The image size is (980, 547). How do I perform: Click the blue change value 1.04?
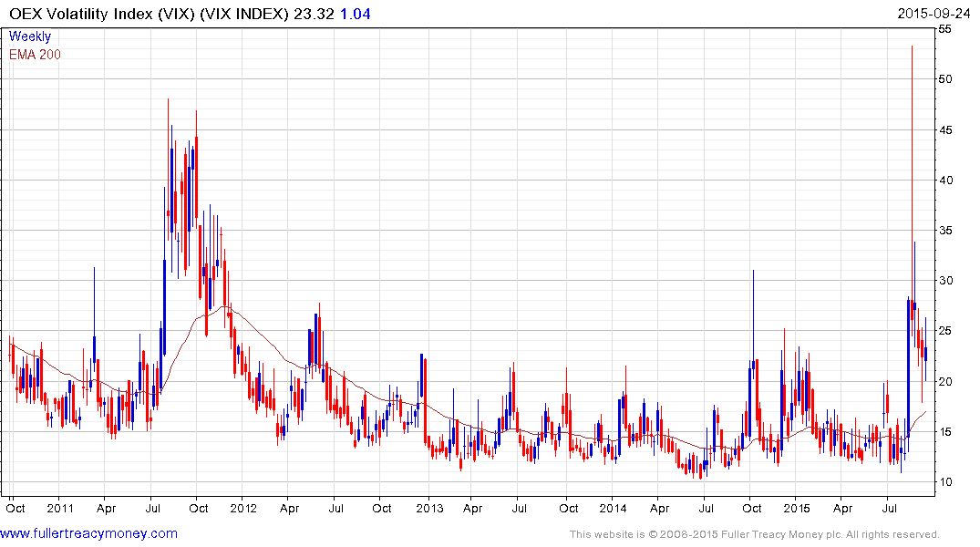tap(355, 14)
